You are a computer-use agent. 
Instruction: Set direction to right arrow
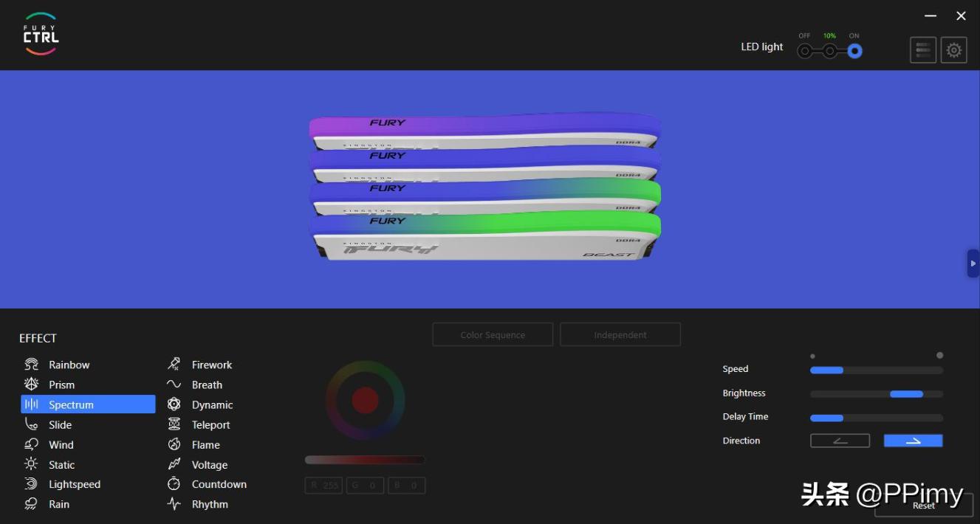point(914,441)
